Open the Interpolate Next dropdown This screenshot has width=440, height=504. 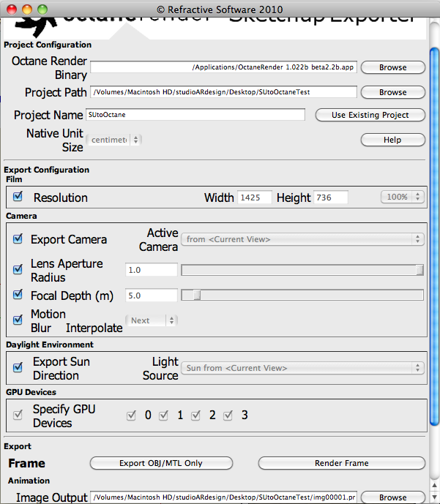click(x=151, y=320)
